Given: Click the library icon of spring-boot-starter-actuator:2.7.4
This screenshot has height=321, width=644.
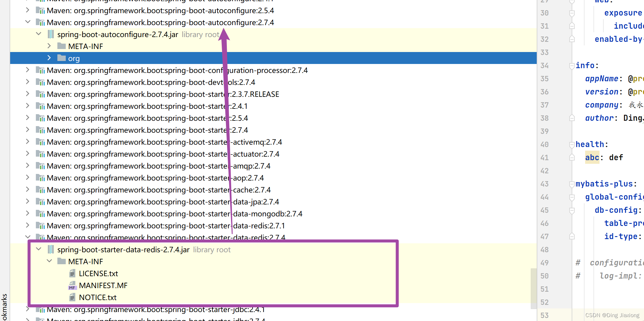Looking at the screenshot, I should tap(40, 154).
